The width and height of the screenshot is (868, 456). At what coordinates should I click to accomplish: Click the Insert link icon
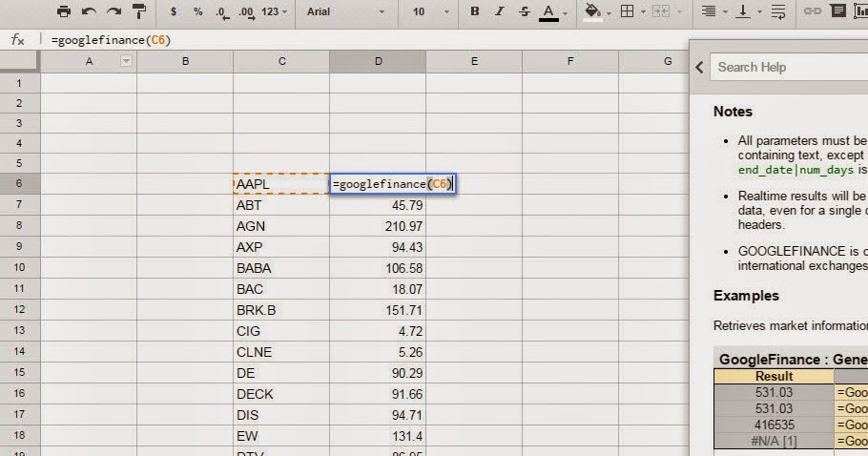pos(812,11)
